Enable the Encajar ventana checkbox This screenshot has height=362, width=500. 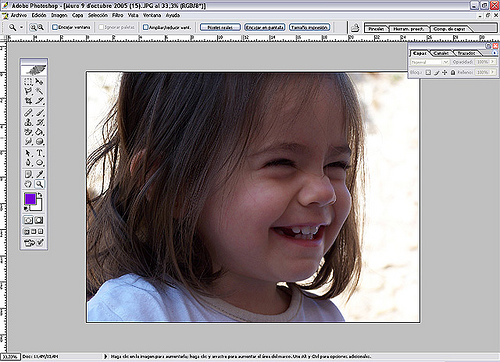[55, 27]
